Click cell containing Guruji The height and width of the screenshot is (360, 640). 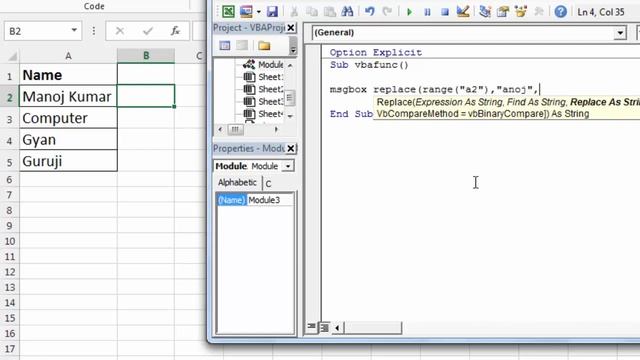pos(68,161)
